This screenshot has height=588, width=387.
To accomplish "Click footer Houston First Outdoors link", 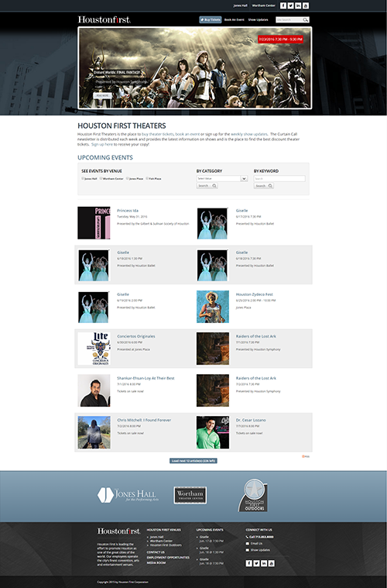I will point(166,545).
